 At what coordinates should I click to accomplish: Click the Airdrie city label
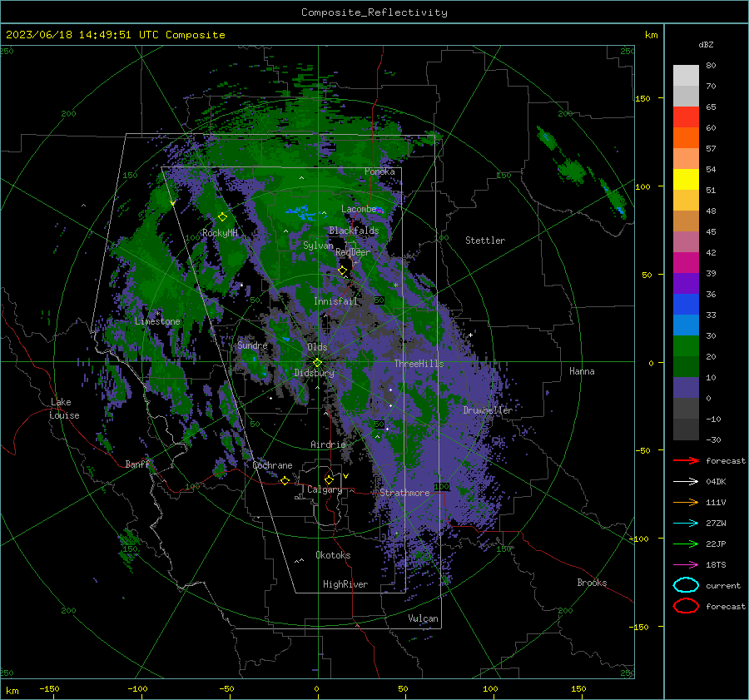coord(328,444)
